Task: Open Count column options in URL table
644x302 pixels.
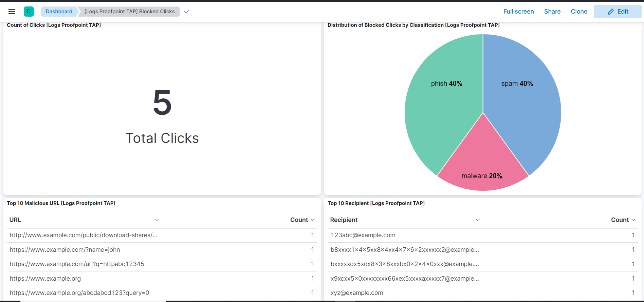Action: click(x=312, y=220)
